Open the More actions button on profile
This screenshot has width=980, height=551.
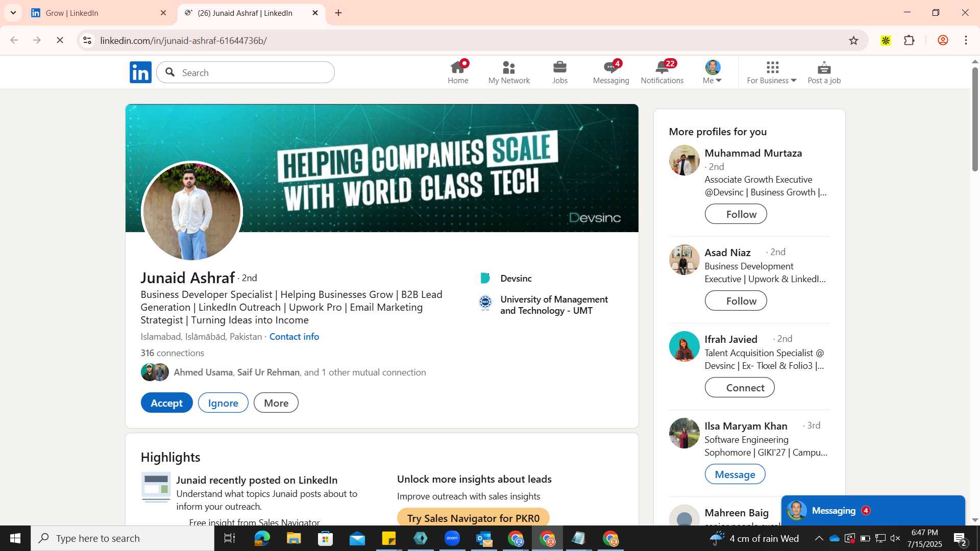tap(276, 403)
